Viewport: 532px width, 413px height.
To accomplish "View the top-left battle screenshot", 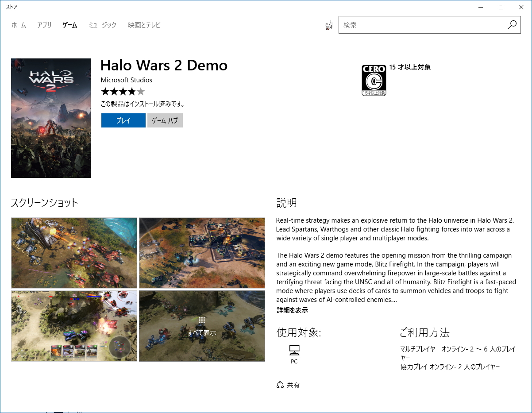I will pyautogui.click(x=74, y=252).
